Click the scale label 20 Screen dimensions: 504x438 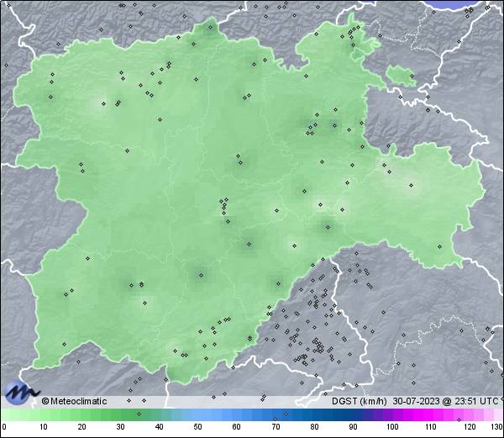(x=82, y=427)
